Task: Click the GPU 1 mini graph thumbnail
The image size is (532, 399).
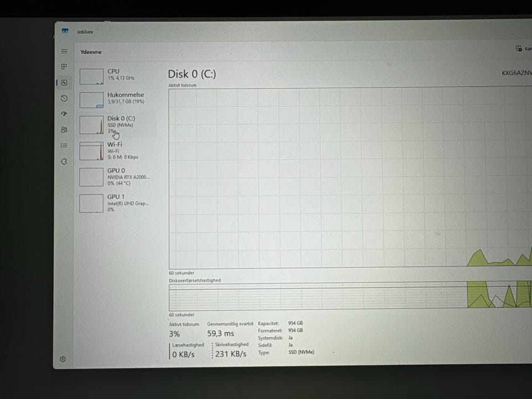Action: click(x=91, y=203)
